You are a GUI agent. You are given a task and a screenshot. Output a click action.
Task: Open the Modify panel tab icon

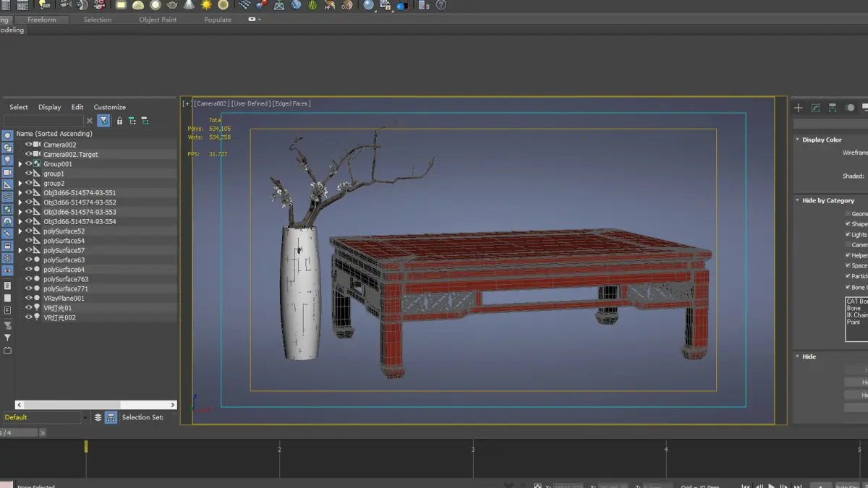(x=815, y=108)
